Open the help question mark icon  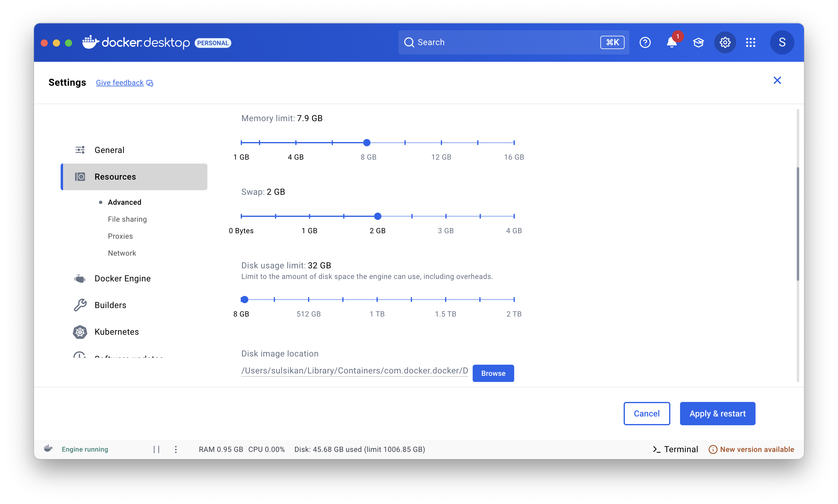pos(645,42)
